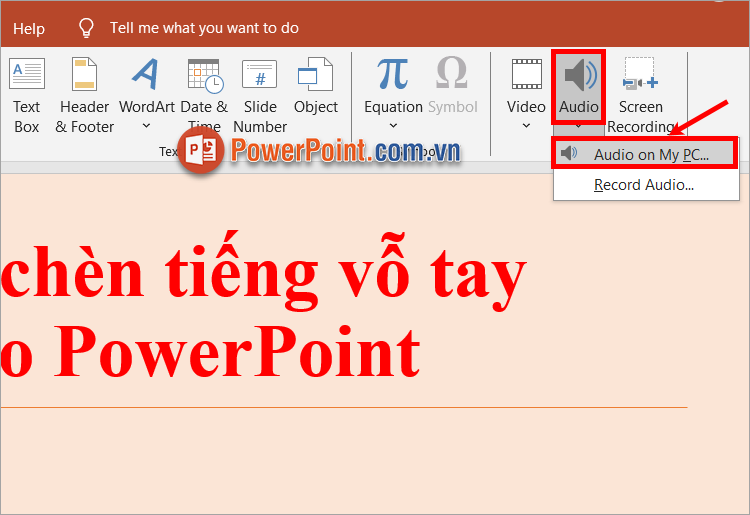
Task: Click the Tell me what you want to do box
Action: (204, 28)
